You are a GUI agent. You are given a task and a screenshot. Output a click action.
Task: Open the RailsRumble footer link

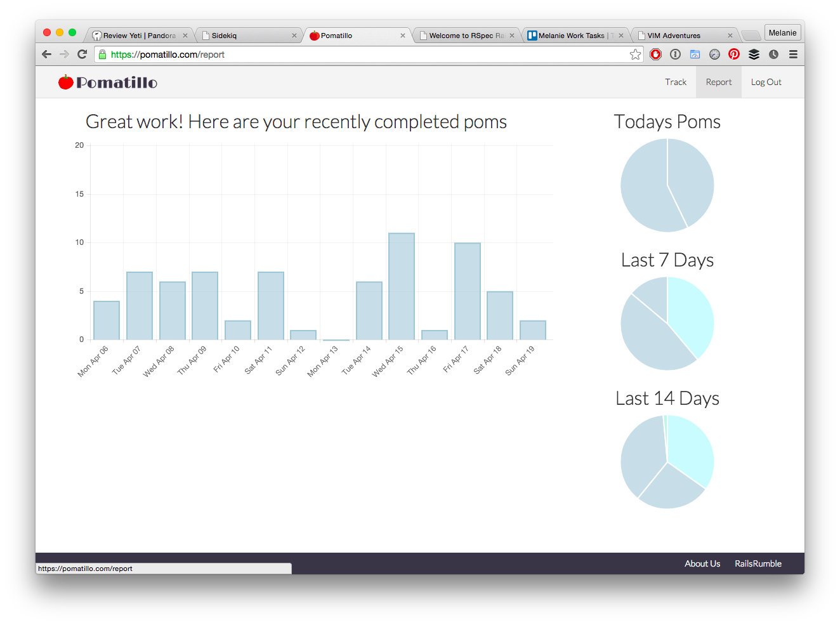[x=758, y=563]
